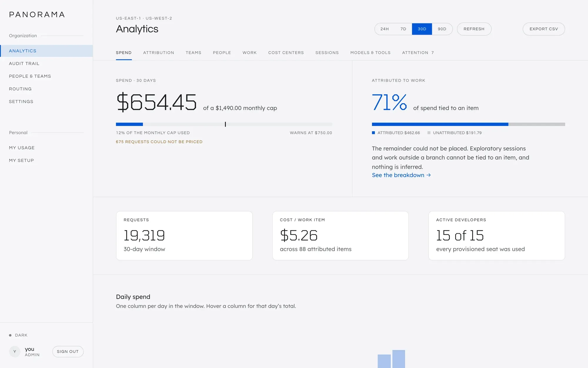The height and width of the screenshot is (368, 588).
Task: Click the tallest visible daily spend column
Action: pos(399,359)
